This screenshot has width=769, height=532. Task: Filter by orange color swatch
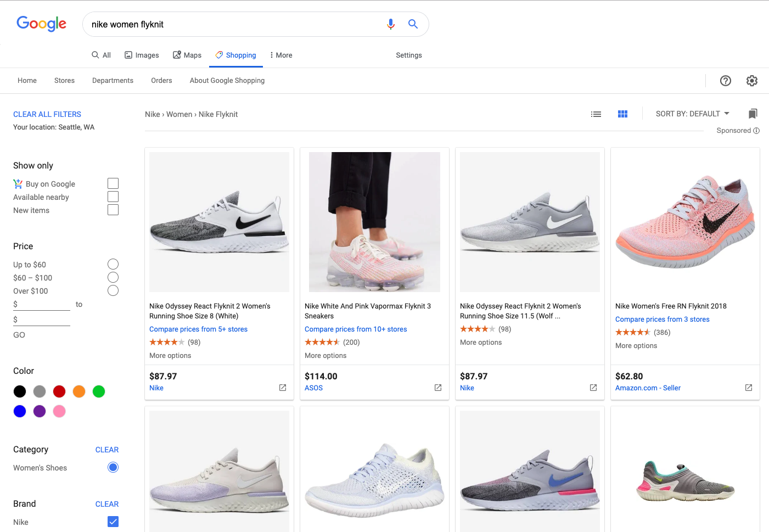click(x=79, y=391)
